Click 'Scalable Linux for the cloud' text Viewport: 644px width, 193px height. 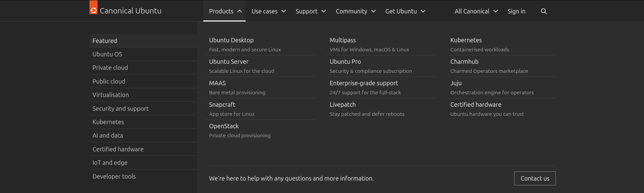[x=242, y=71]
